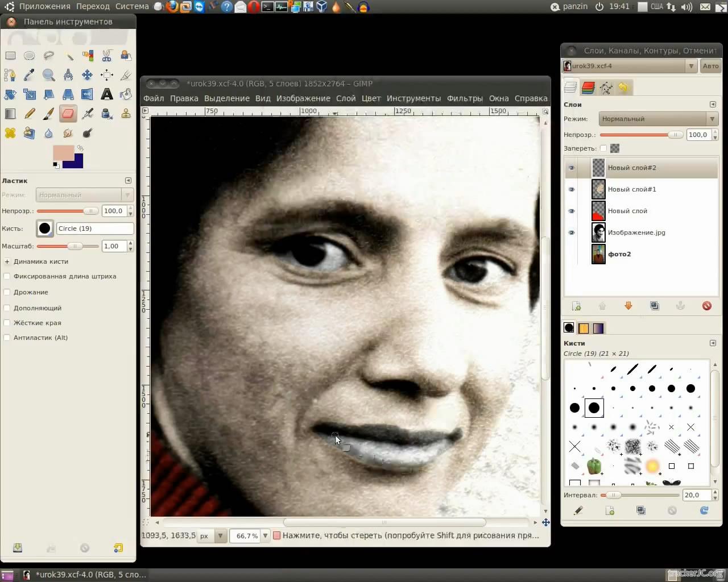The width and height of the screenshot is (728, 582).
Task: Select the Paintbrush tool in toolbox
Action: point(49,114)
